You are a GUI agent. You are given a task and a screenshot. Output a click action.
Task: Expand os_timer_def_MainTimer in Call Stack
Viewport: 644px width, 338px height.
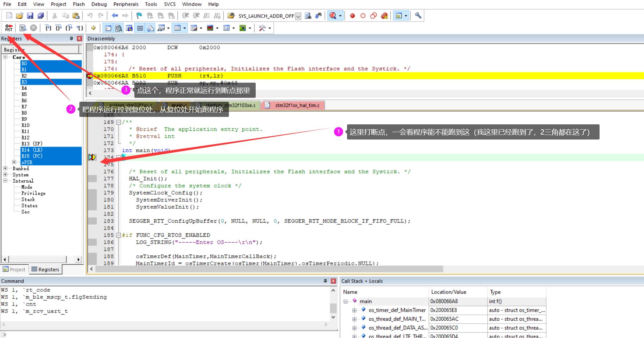(354, 310)
